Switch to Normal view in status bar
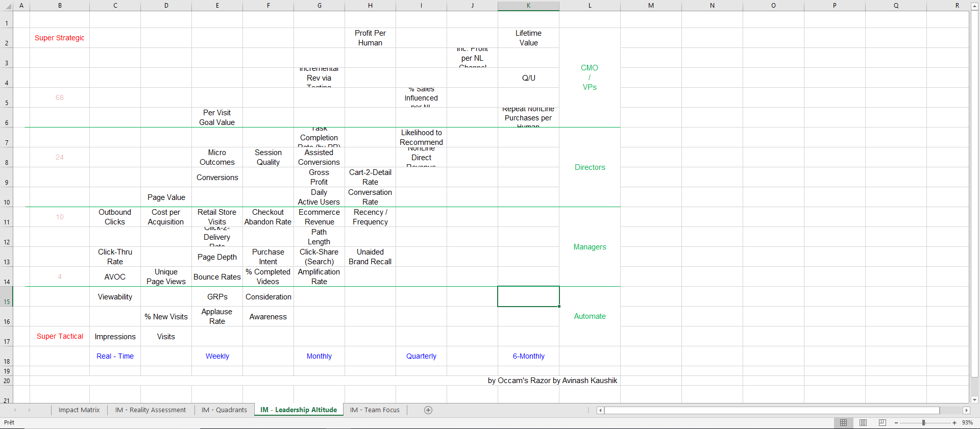980x429 pixels. click(x=843, y=423)
